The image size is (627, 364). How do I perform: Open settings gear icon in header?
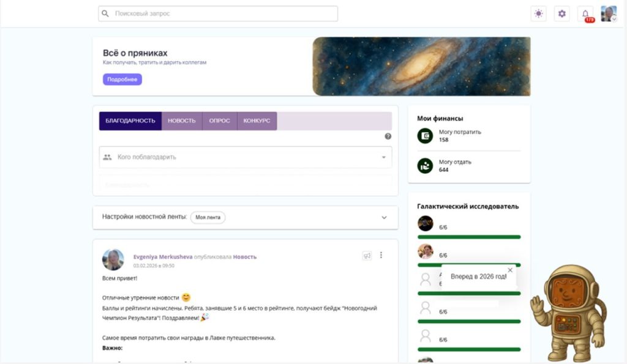(x=562, y=13)
